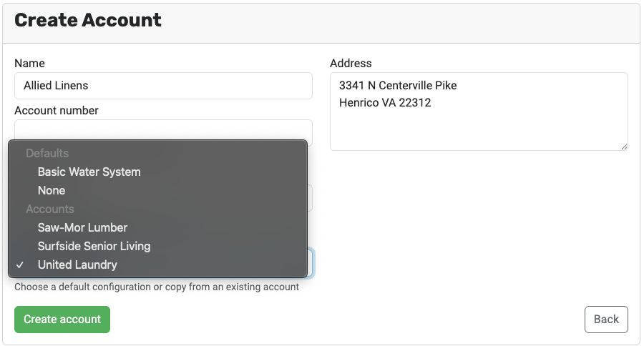This screenshot has width=644, height=346.
Task: Click the green Create account button
Action: [x=62, y=320]
